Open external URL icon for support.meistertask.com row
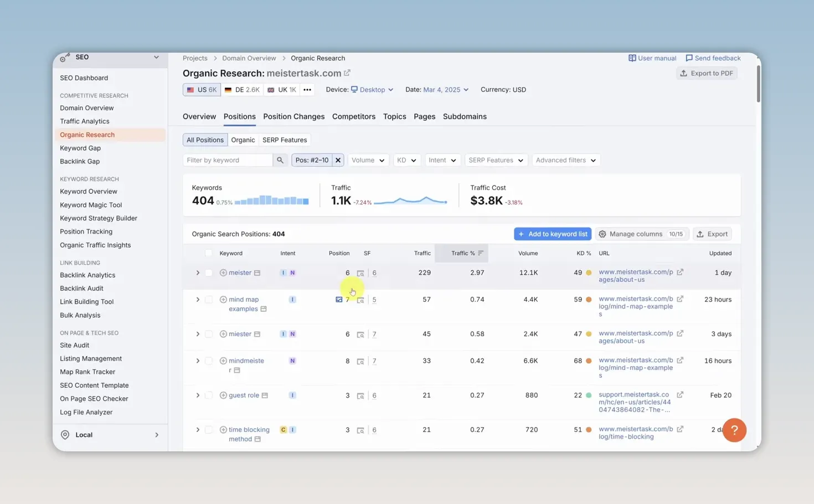This screenshot has height=504, width=814. pos(680,395)
